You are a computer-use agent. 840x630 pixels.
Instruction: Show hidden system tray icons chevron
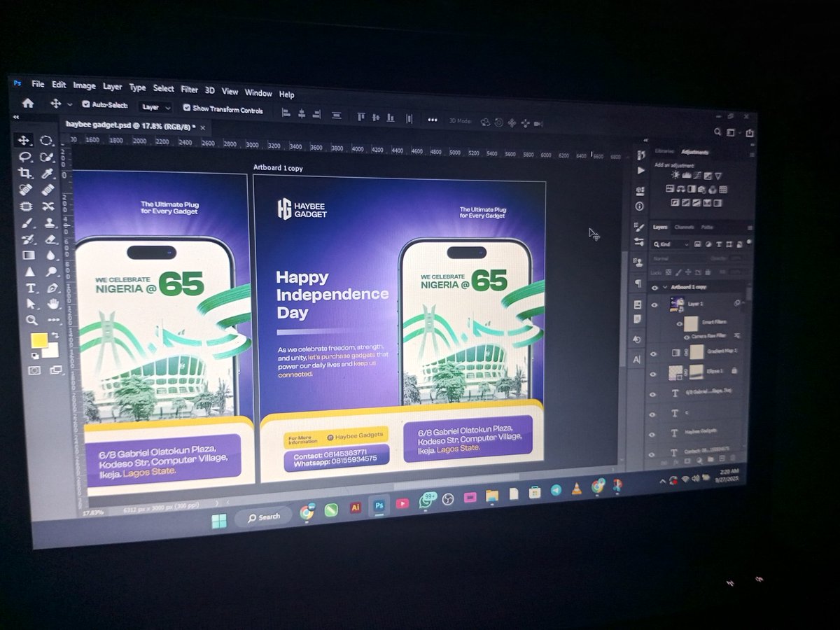click(661, 482)
